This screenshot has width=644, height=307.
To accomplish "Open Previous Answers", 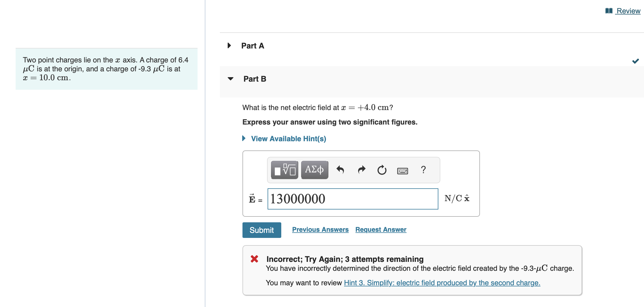I will (320, 229).
